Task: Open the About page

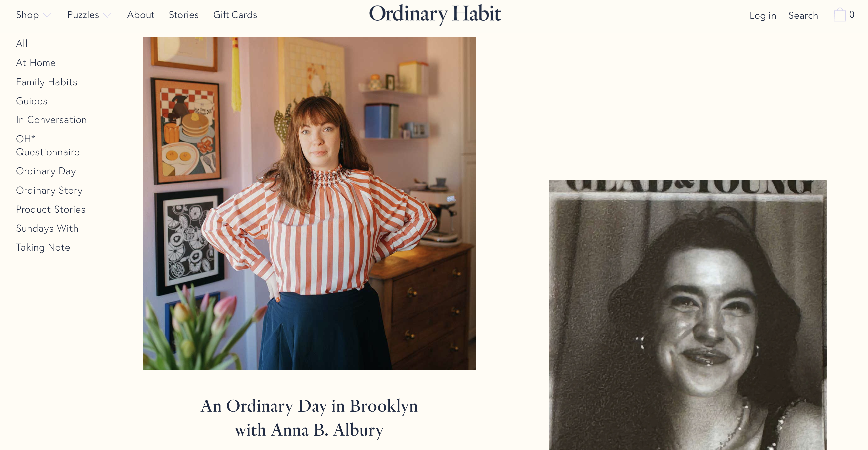Action: coord(140,15)
